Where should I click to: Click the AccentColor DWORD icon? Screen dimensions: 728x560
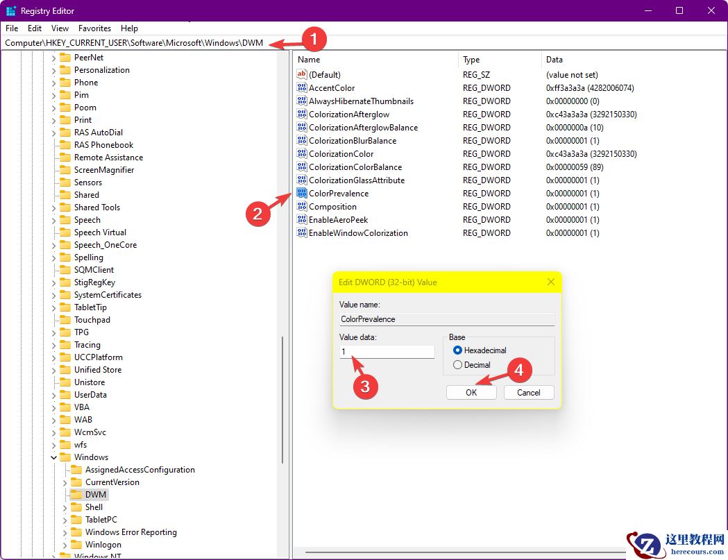click(x=302, y=87)
